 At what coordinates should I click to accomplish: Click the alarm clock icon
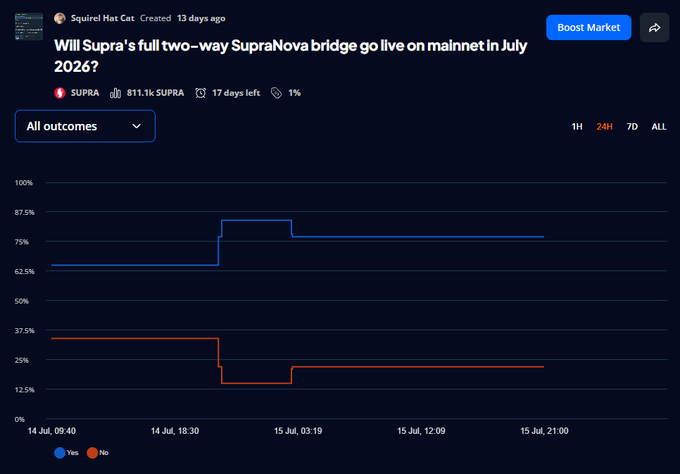pyautogui.click(x=200, y=93)
